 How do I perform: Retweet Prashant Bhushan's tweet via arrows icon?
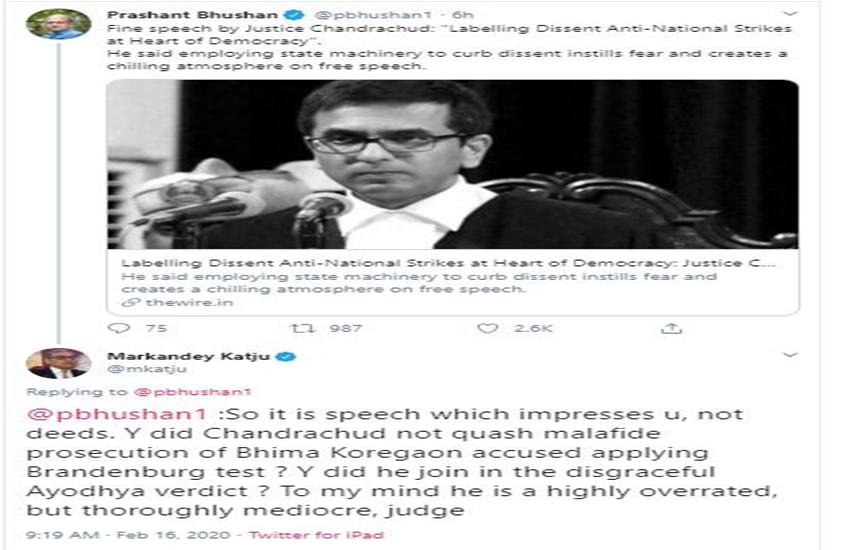coord(302,328)
